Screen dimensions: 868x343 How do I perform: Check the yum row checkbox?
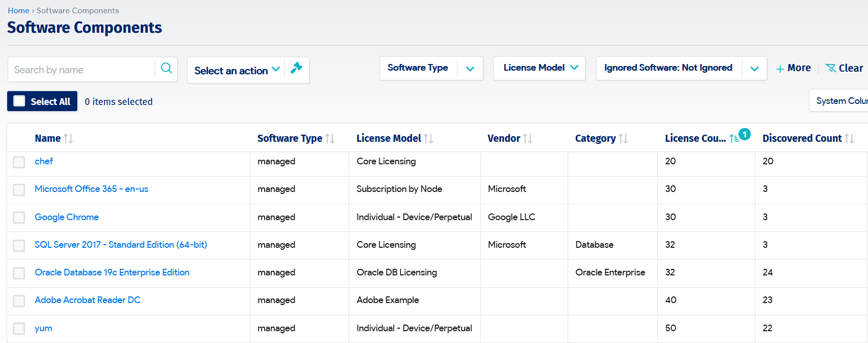pyautogui.click(x=19, y=329)
